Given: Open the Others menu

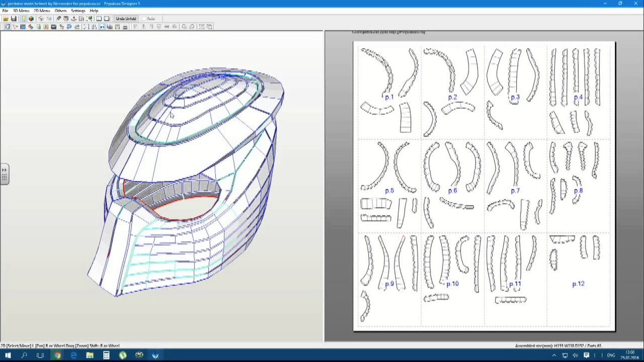Looking at the screenshot, I should click(x=60, y=11).
